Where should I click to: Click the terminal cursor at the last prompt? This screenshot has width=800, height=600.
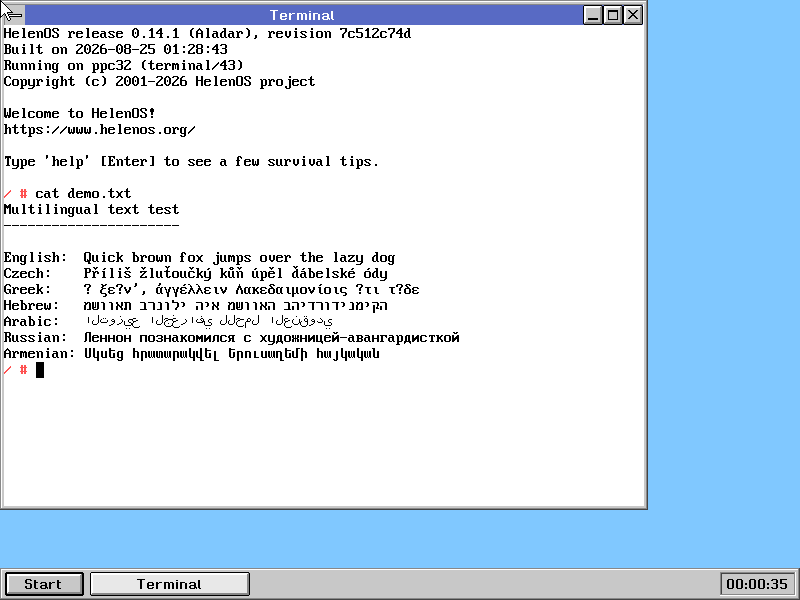[40, 370]
